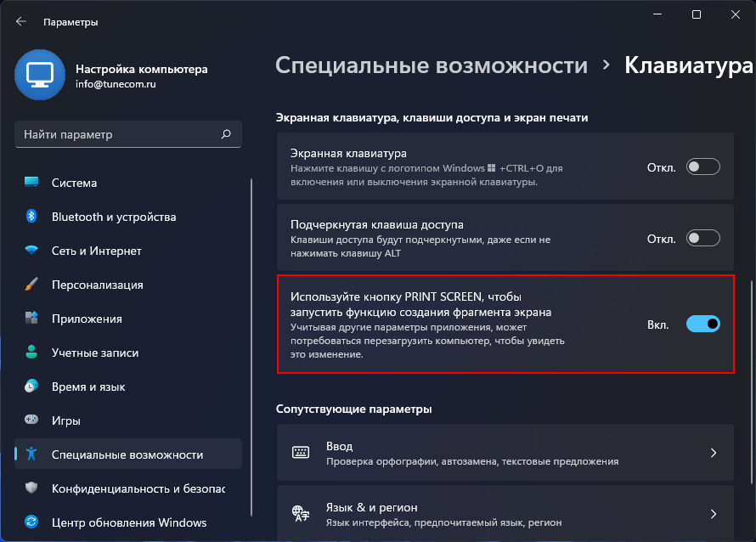Click Специальные возможности breadcrumb link
Viewport: 756px width, 542px height.
point(432,65)
